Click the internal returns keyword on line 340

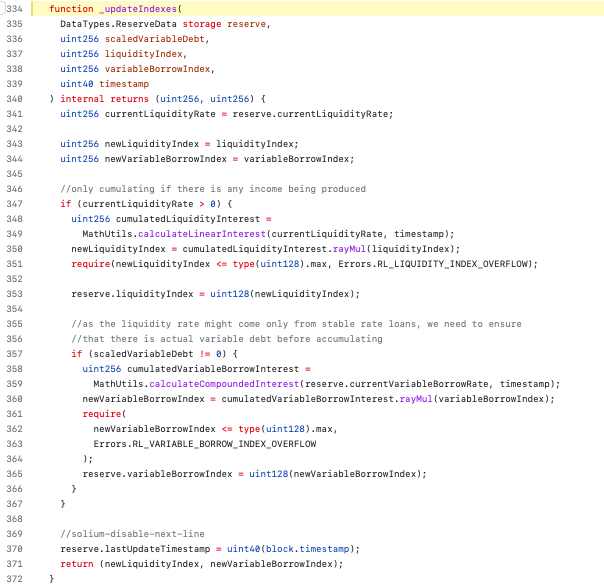[103, 98]
